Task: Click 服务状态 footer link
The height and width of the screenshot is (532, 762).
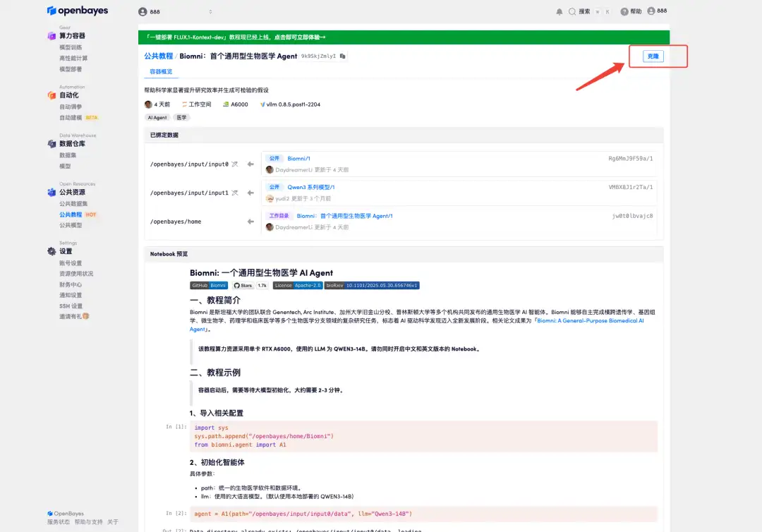Action: [59, 522]
